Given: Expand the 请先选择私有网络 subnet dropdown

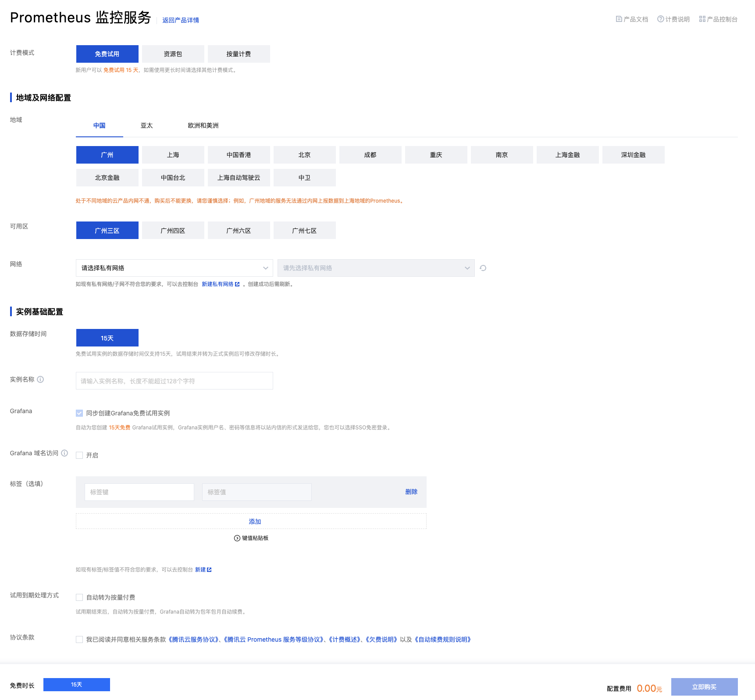Looking at the screenshot, I should coord(376,268).
